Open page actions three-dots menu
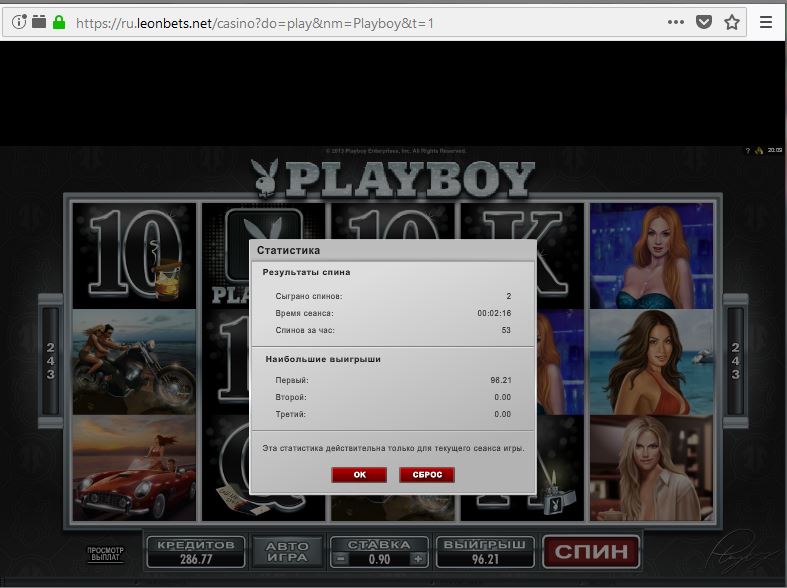Image resolution: width=787 pixels, height=588 pixels. pos(676,21)
